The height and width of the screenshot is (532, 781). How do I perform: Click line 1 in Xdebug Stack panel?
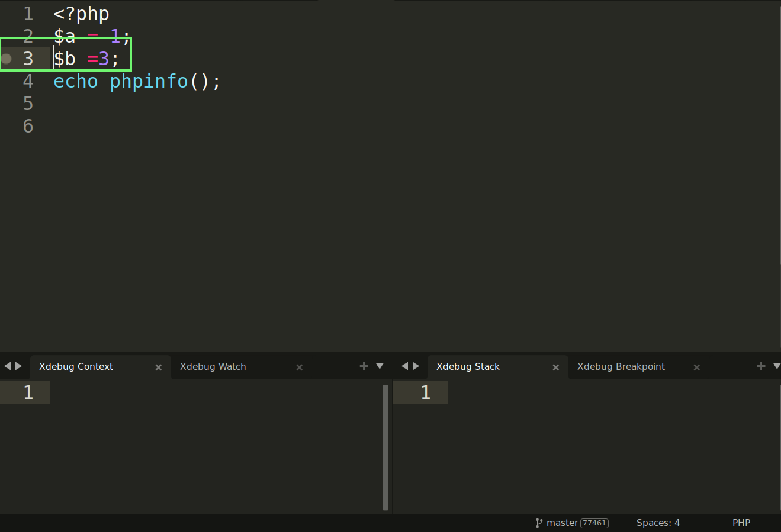point(425,392)
